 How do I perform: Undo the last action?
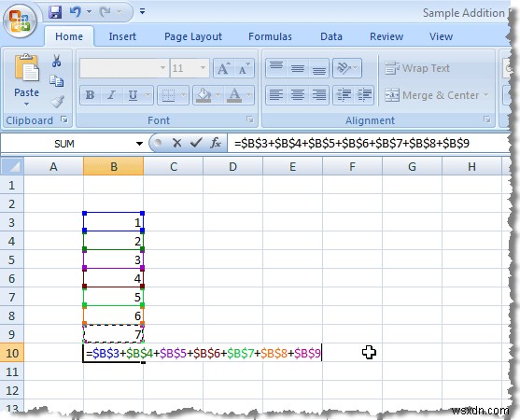76,12
